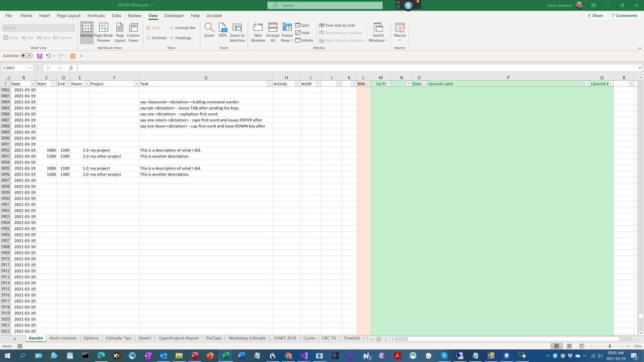Open the Comments pane button
This screenshot has width=644, height=362.
pyautogui.click(x=624, y=16)
